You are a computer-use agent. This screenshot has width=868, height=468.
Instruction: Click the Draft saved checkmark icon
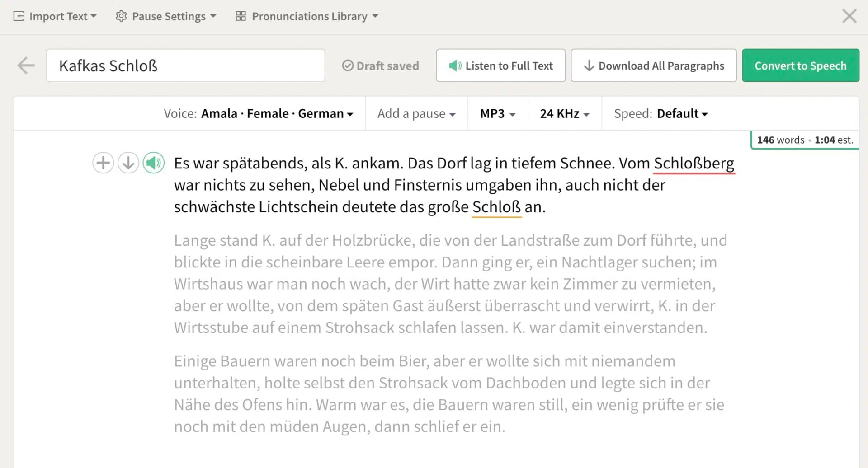[x=347, y=66]
